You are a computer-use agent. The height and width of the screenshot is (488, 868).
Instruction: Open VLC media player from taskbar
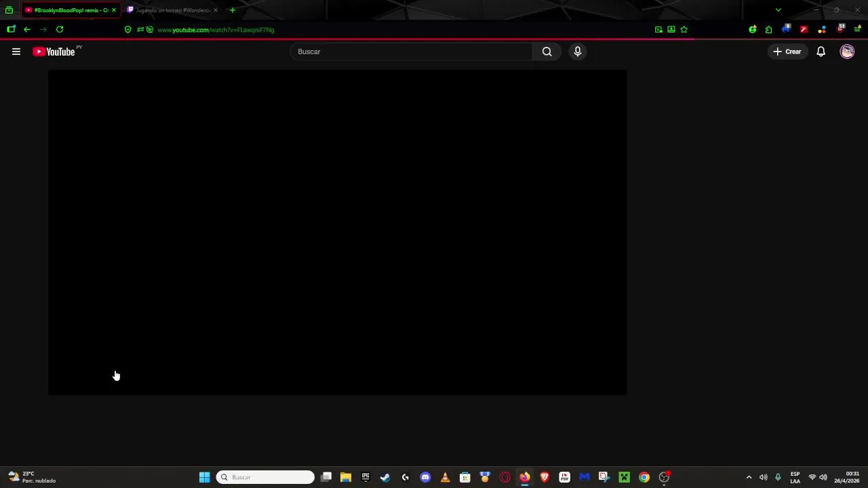(x=445, y=477)
